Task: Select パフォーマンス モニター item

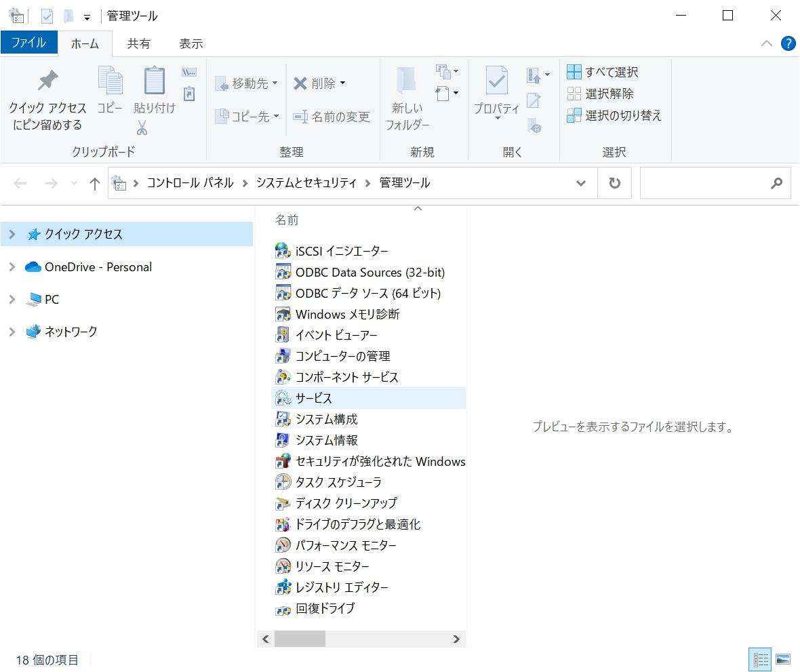Action: pyautogui.click(x=336, y=545)
